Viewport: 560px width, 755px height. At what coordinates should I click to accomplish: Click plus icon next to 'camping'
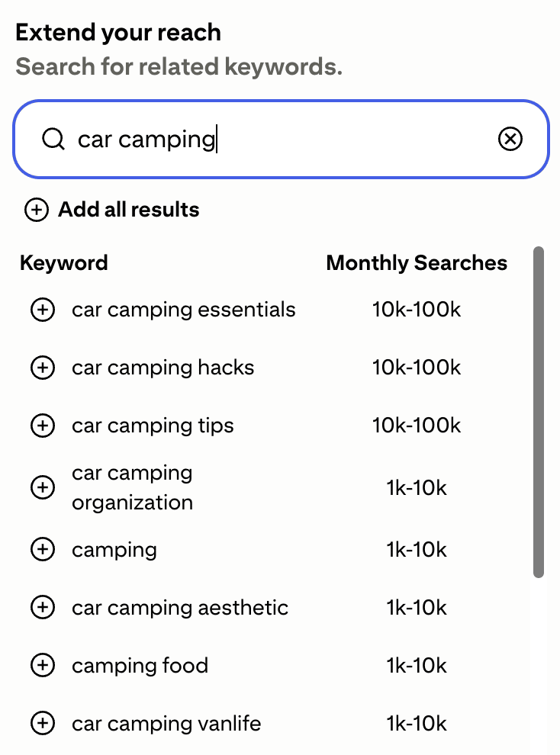[x=43, y=549]
